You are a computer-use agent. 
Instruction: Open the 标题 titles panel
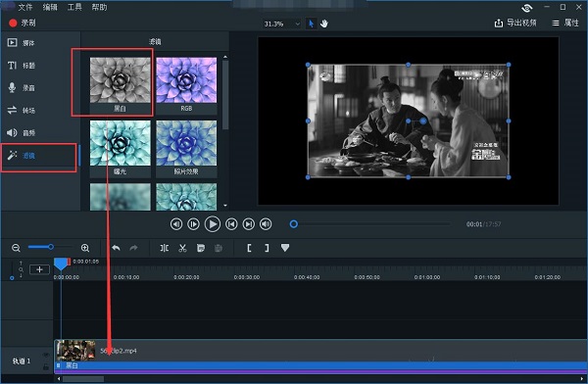pos(22,66)
